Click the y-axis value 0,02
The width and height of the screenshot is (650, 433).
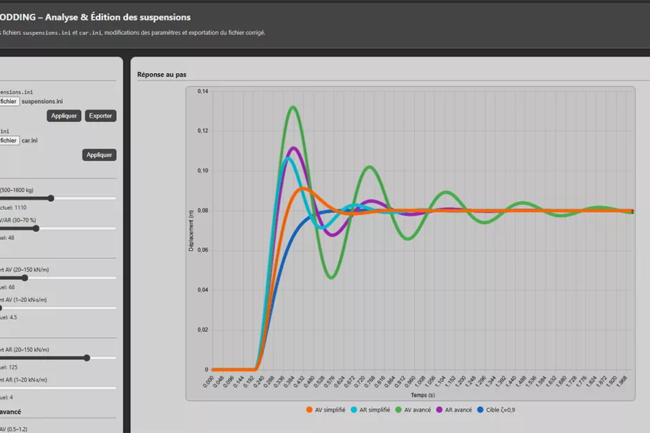click(203, 330)
